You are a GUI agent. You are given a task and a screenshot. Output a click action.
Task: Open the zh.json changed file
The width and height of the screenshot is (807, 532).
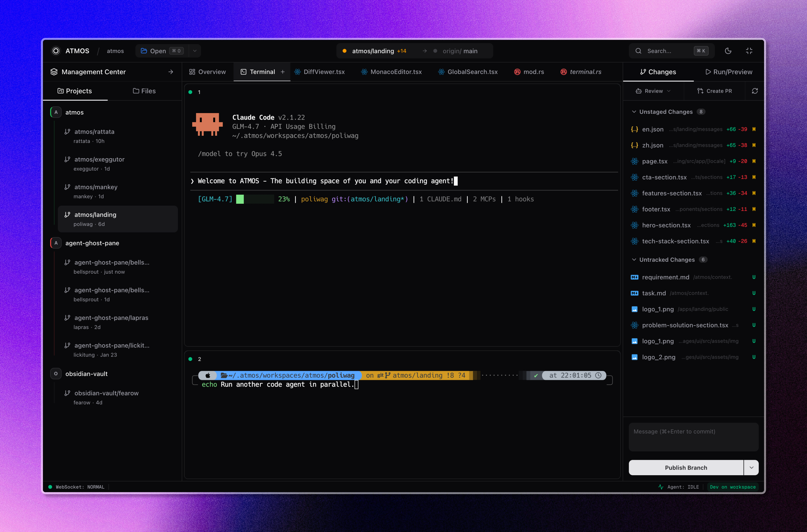point(694,145)
